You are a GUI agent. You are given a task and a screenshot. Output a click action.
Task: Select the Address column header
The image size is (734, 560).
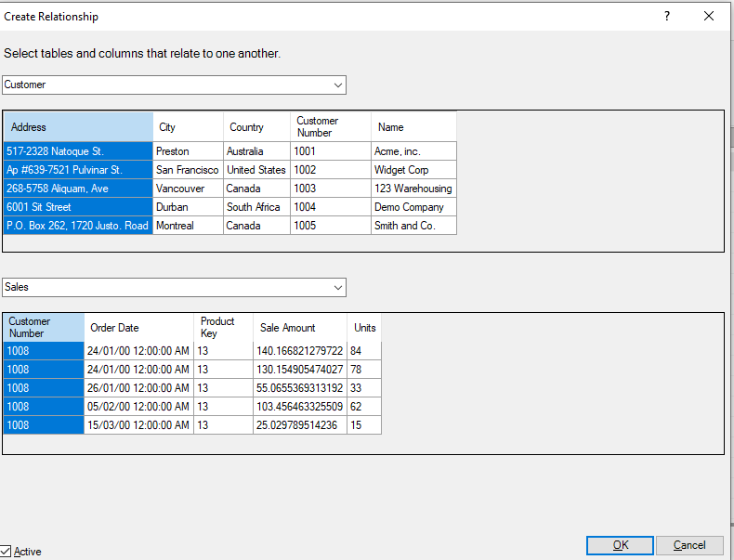[x=78, y=127]
